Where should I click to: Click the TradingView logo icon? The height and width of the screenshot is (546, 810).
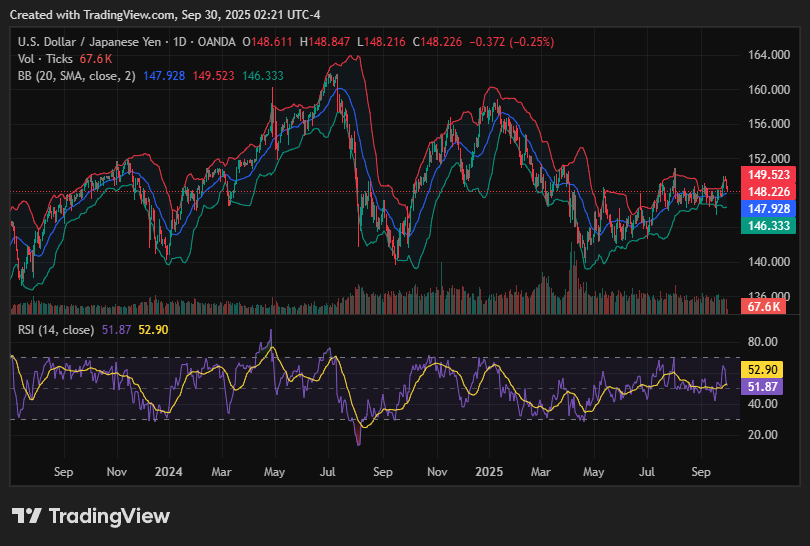click(x=27, y=516)
